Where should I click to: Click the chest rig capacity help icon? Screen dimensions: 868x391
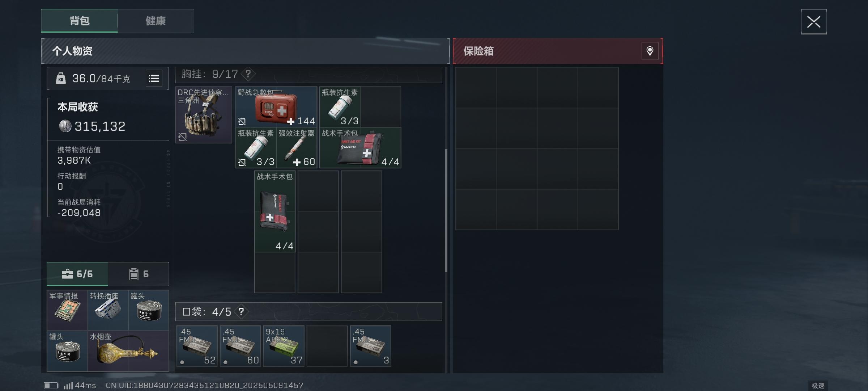(x=248, y=74)
